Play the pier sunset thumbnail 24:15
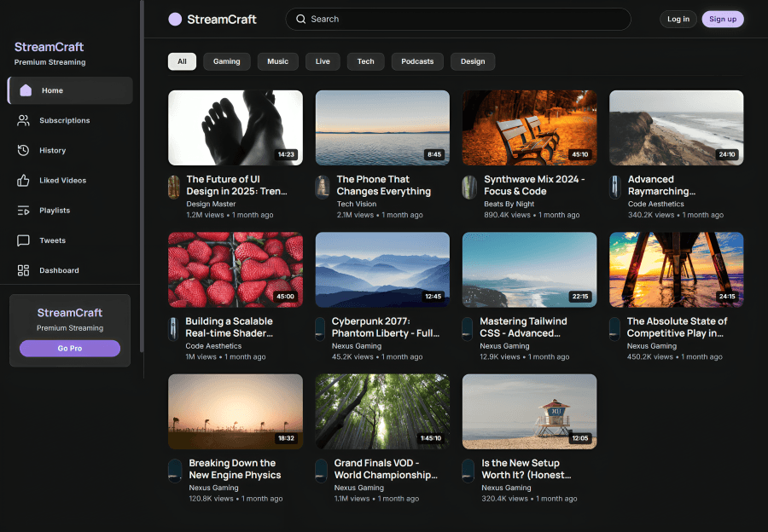The width and height of the screenshot is (768, 532). click(x=677, y=269)
